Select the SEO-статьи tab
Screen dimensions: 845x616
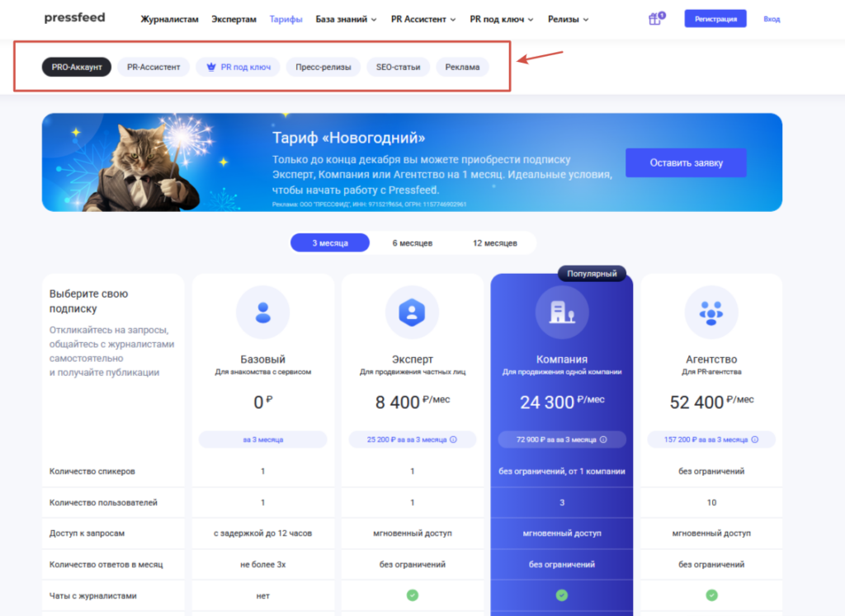point(399,67)
